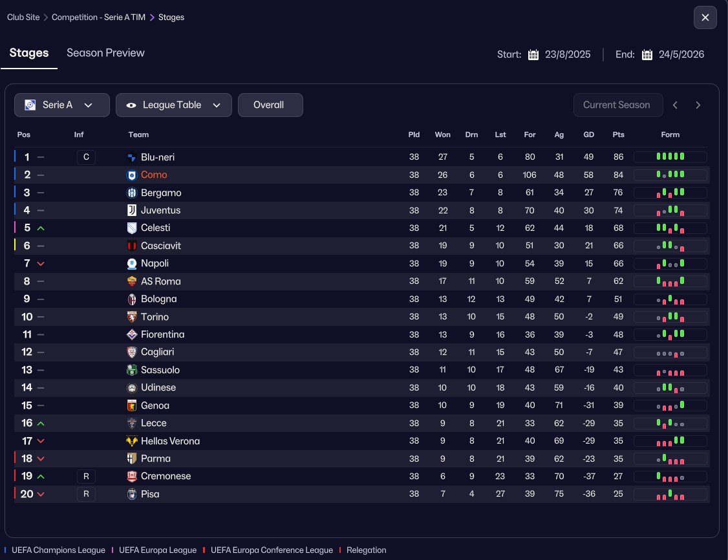Click the Champions 'C' info badge
This screenshot has height=560, width=728.
(x=86, y=157)
